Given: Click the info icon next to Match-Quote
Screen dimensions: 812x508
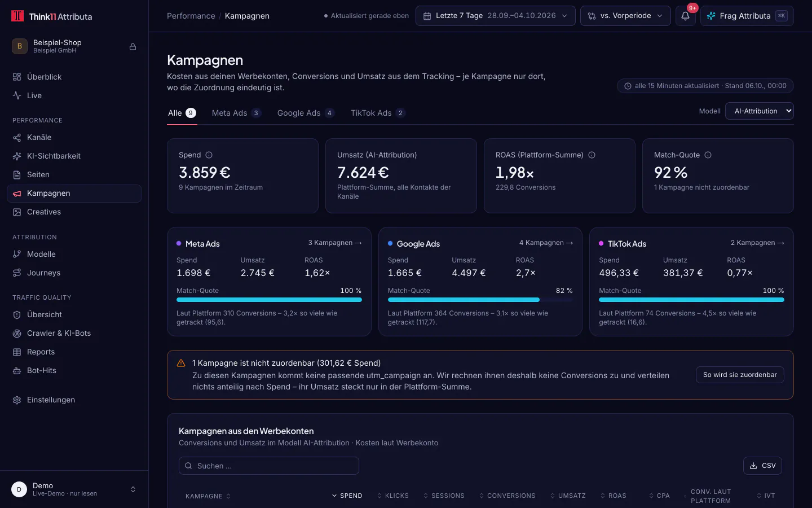Looking at the screenshot, I should (708, 155).
